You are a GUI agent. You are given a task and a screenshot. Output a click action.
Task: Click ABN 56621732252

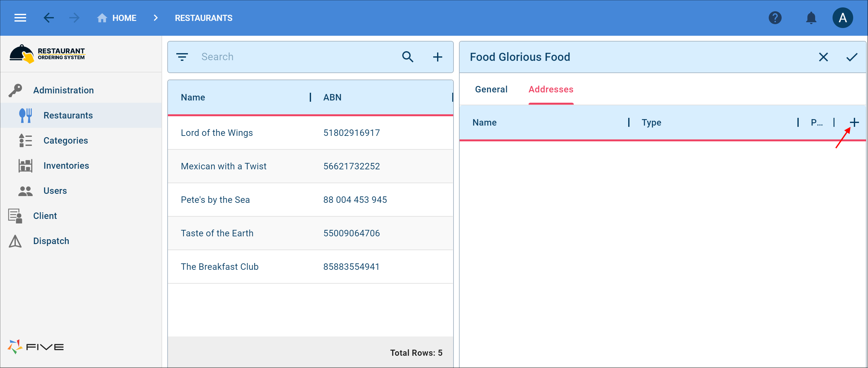(351, 166)
